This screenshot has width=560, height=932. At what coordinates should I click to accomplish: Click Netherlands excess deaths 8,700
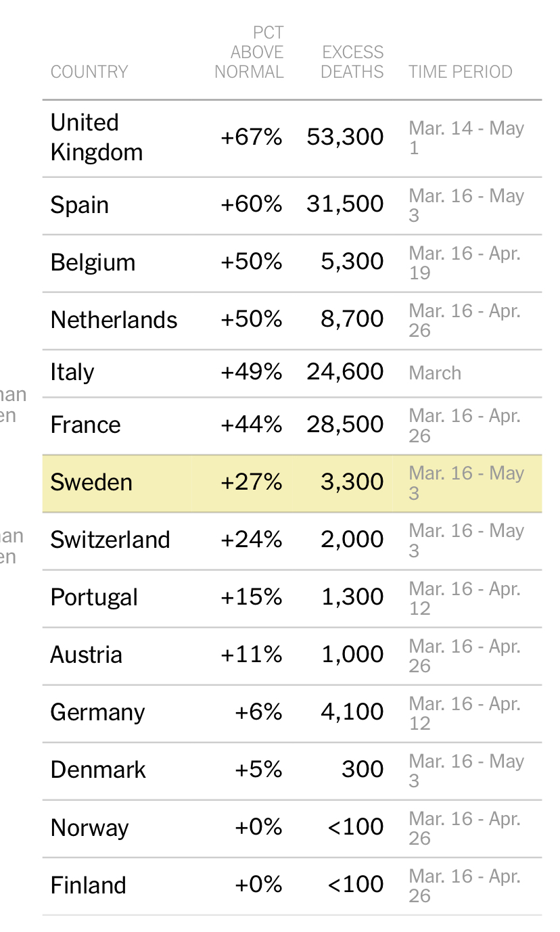coord(352,319)
